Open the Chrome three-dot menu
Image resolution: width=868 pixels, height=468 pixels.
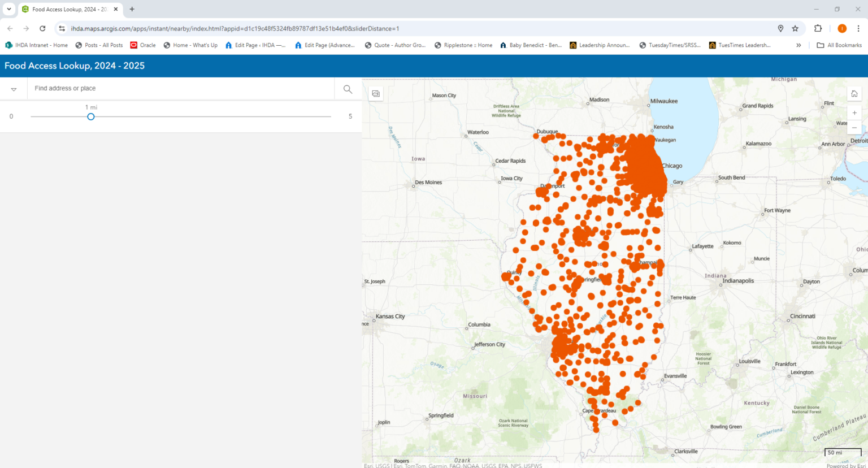(x=858, y=28)
